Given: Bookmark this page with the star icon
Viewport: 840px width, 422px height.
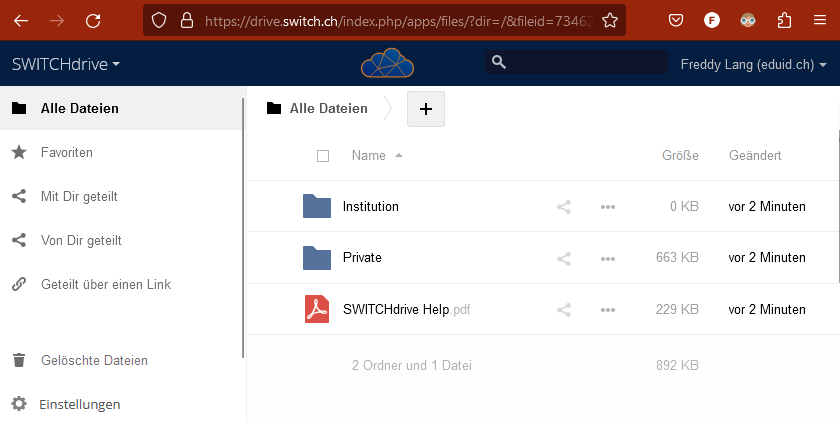Looking at the screenshot, I should click(x=610, y=21).
